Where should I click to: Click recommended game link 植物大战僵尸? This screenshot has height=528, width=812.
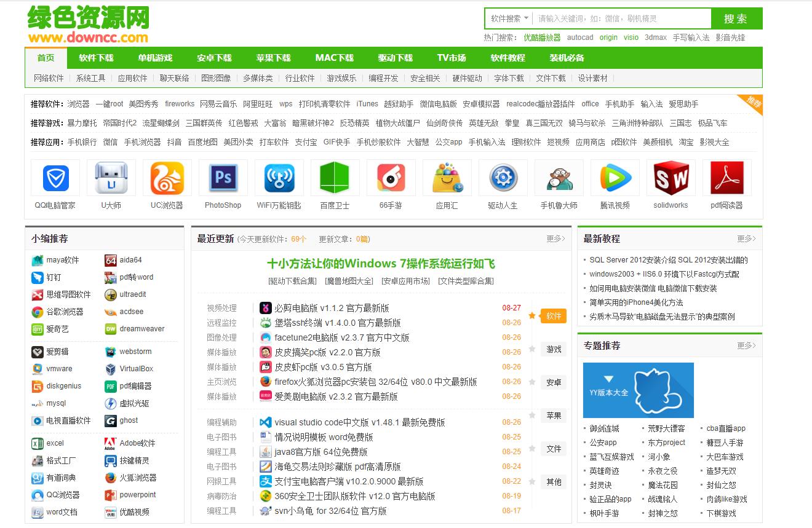point(398,123)
